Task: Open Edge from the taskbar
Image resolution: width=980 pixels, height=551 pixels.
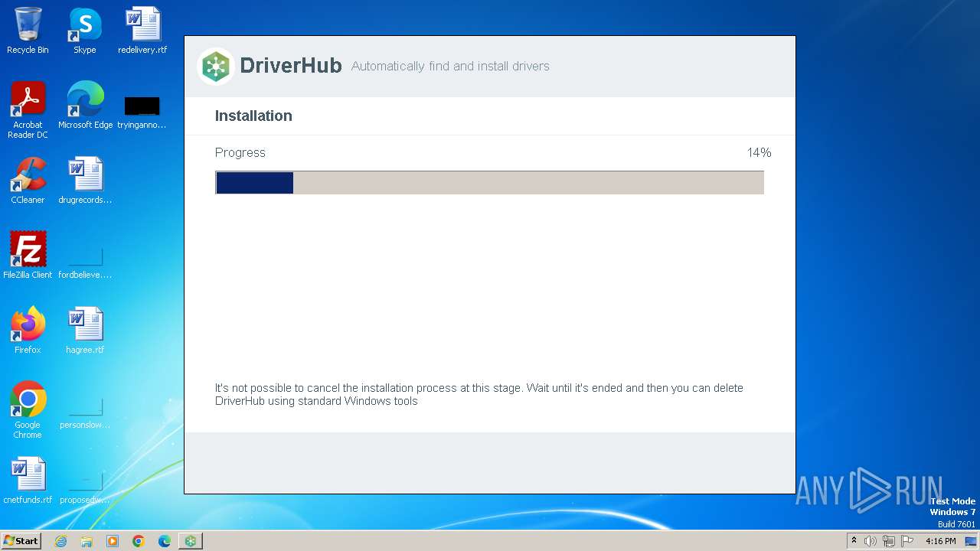Action: [165, 541]
